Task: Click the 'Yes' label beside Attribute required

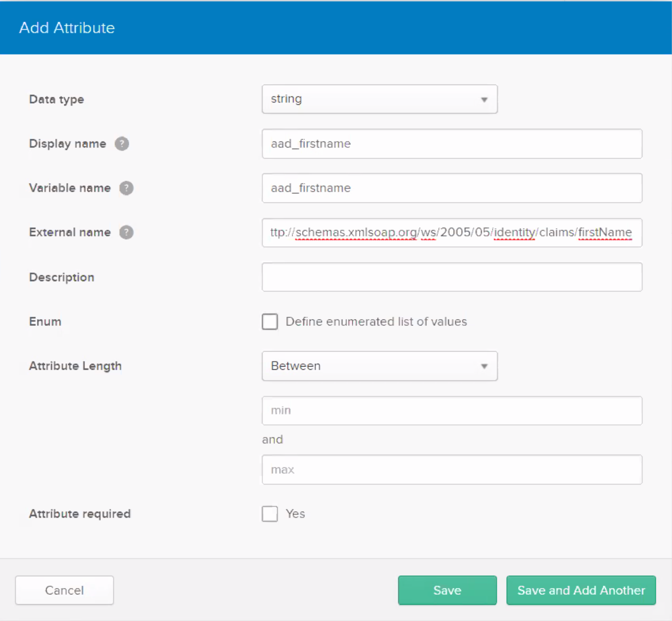Action: coord(295,514)
